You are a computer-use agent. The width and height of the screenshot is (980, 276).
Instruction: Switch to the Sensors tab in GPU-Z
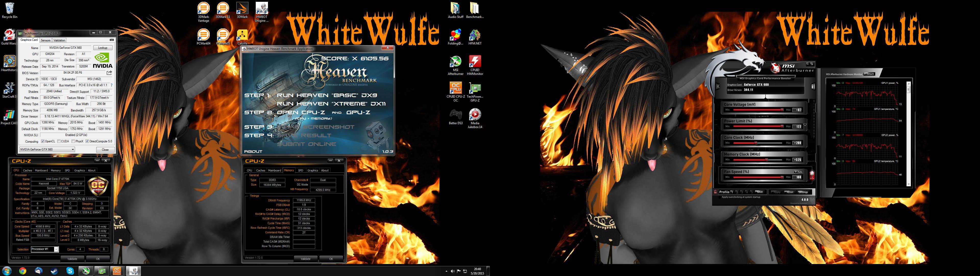click(45, 40)
